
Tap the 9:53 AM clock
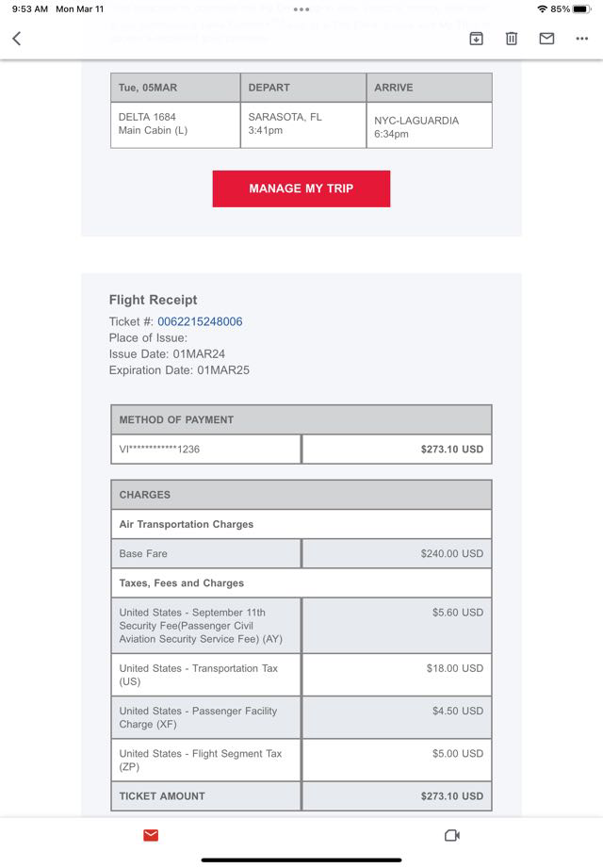[x=29, y=8]
